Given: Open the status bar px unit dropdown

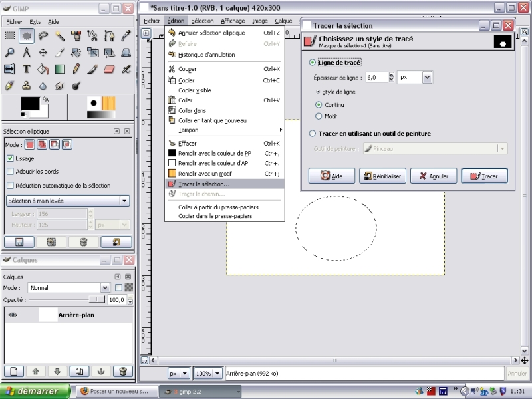Looking at the screenshot, I should (x=185, y=374).
